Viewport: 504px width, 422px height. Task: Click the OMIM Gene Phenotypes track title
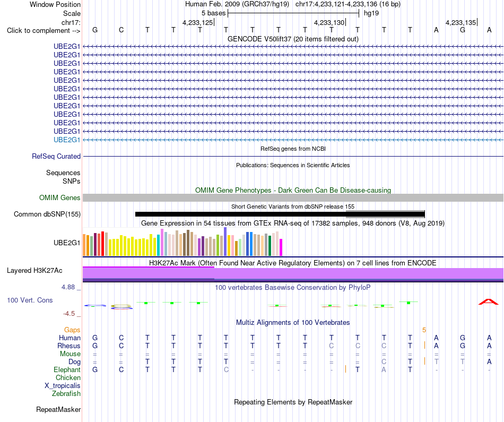pos(293,190)
